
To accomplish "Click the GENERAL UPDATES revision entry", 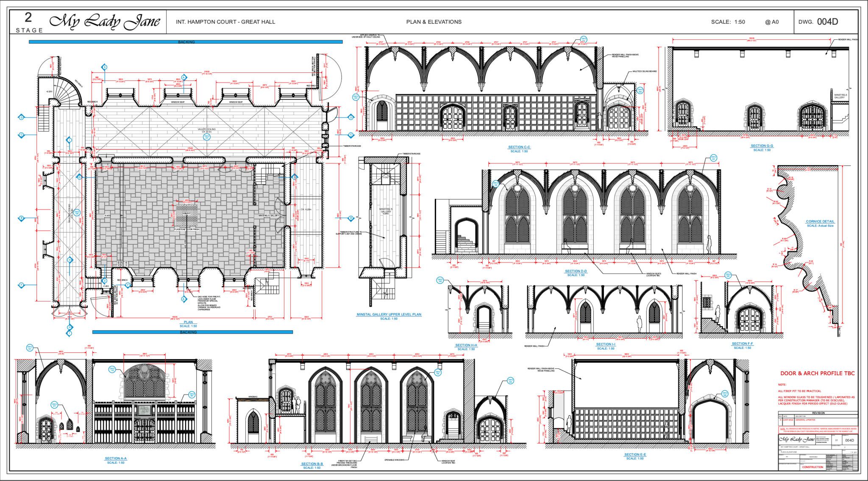I will (x=804, y=420).
